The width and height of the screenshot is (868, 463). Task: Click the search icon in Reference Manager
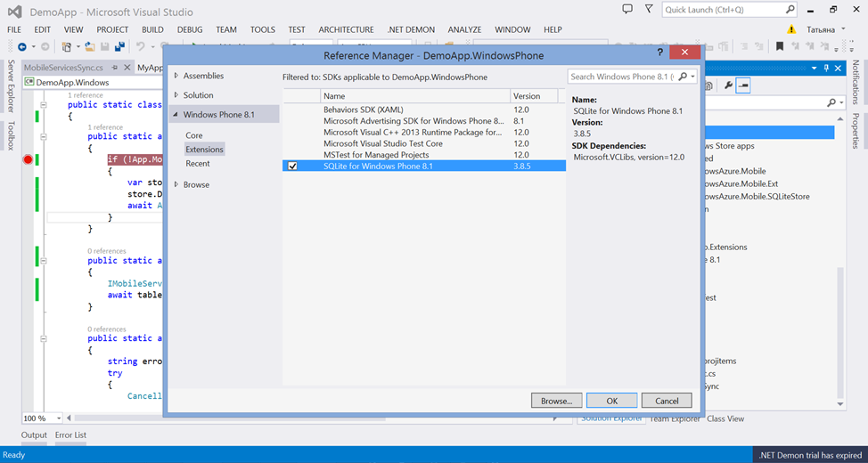(x=683, y=77)
